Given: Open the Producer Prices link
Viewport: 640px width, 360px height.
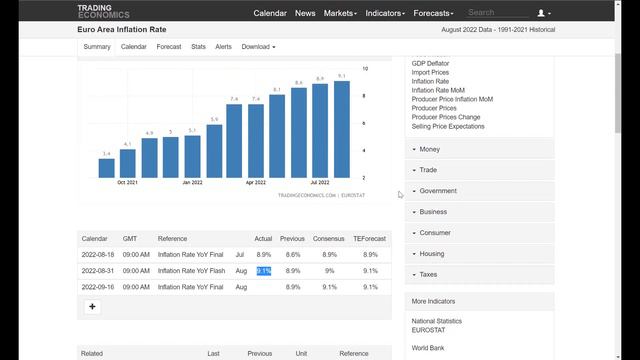Looking at the screenshot, I should tap(434, 108).
